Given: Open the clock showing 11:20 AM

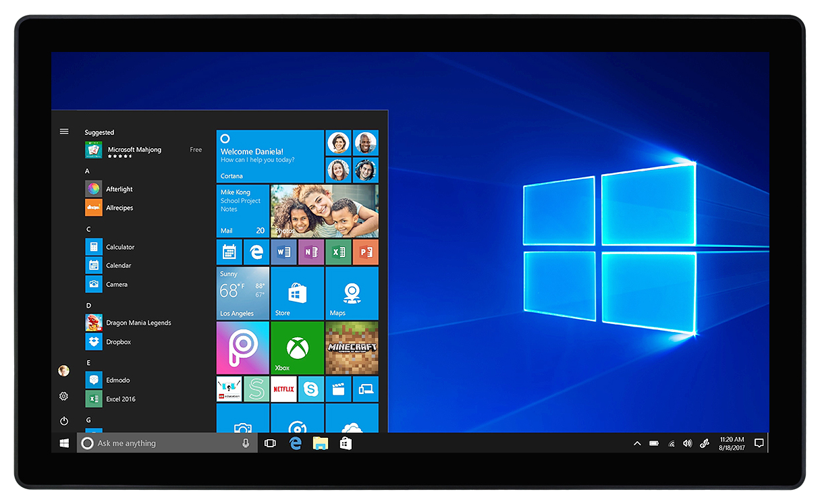Looking at the screenshot, I should coord(732,443).
